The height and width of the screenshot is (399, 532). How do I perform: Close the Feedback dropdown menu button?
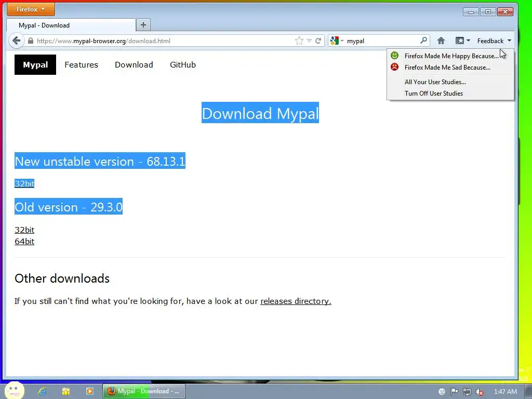click(494, 41)
